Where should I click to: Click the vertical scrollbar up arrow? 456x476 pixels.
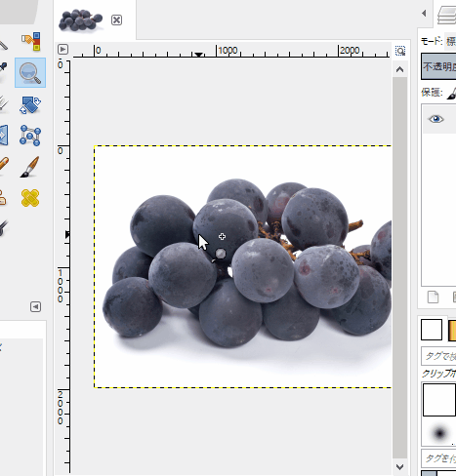(x=400, y=69)
